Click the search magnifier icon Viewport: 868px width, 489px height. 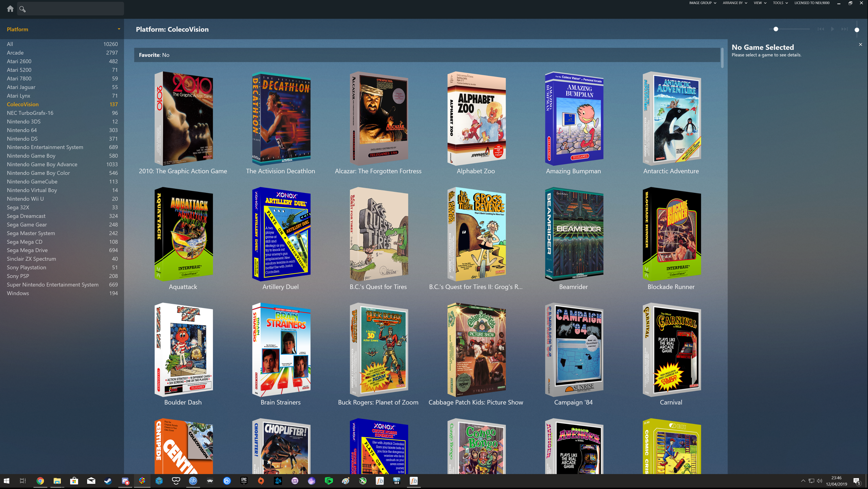(x=22, y=9)
